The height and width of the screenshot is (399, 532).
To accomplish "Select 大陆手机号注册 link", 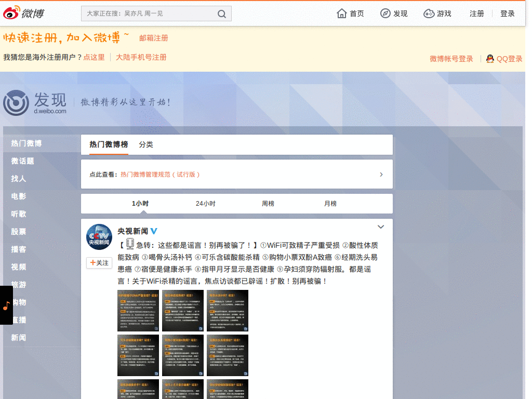I will (141, 57).
